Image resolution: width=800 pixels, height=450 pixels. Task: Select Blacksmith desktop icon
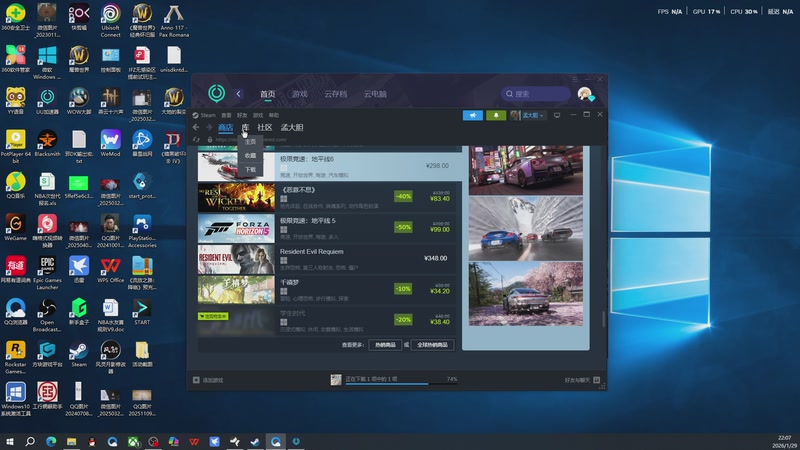coord(47,143)
